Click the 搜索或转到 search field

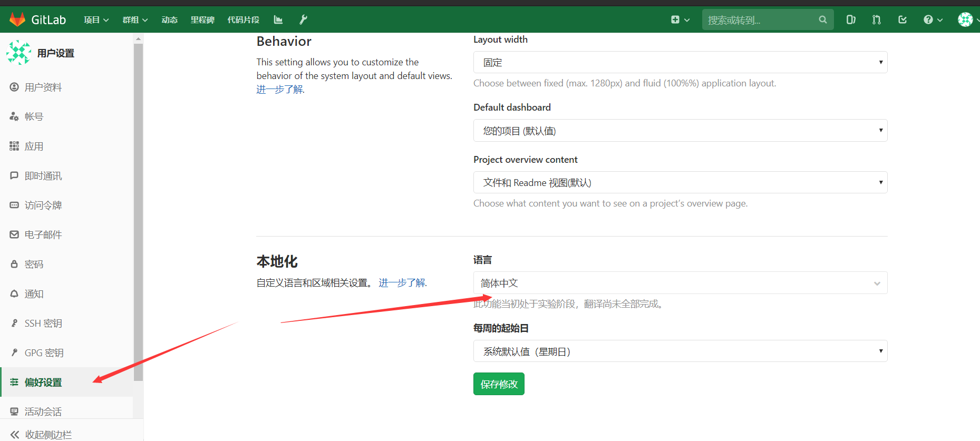pyautogui.click(x=768, y=19)
